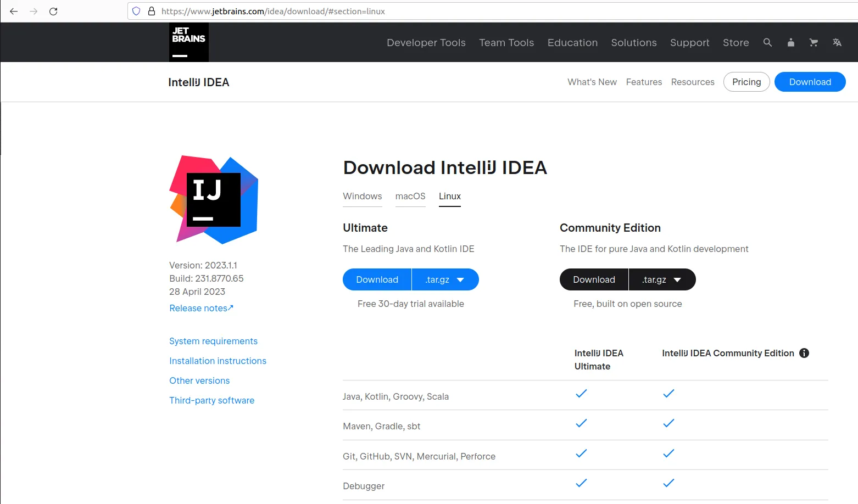Click blue Download button in subheader
Image resolution: width=858 pixels, height=504 pixels.
(x=810, y=82)
